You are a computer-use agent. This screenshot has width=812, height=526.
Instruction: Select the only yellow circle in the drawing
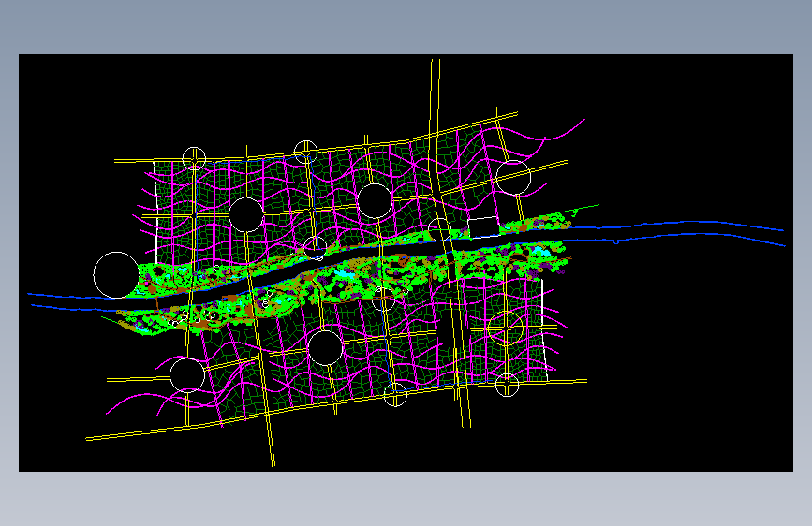pyautogui.click(x=506, y=328)
